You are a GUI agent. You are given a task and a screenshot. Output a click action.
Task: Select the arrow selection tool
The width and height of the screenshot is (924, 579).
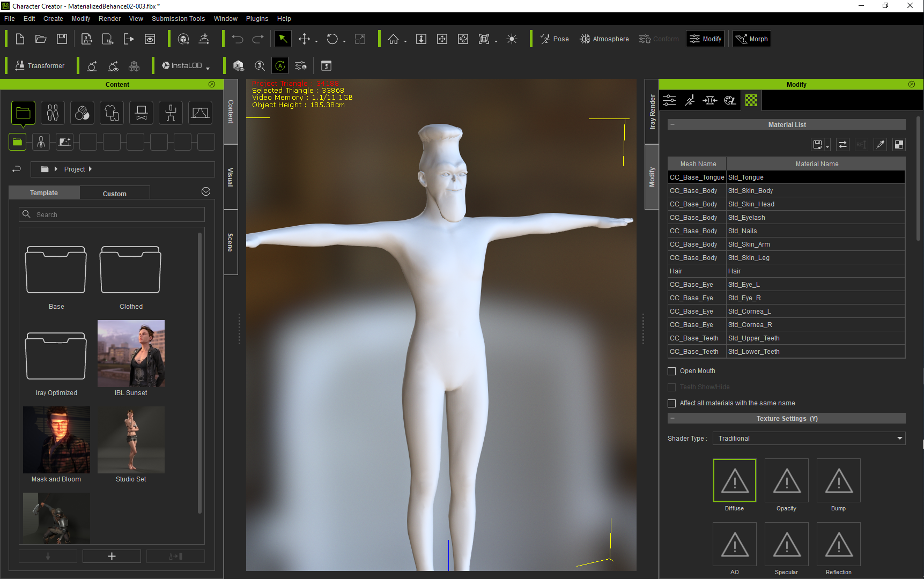(283, 39)
